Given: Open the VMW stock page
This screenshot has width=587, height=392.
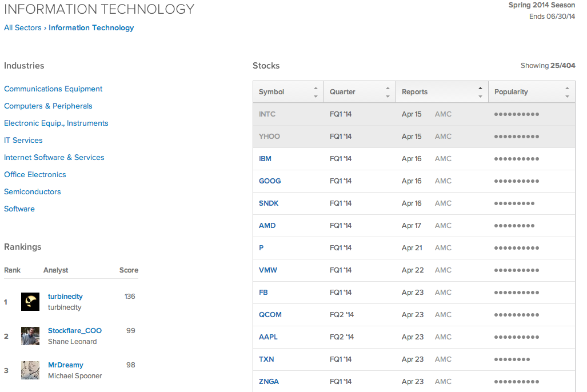Looking at the screenshot, I should pyautogui.click(x=268, y=270).
